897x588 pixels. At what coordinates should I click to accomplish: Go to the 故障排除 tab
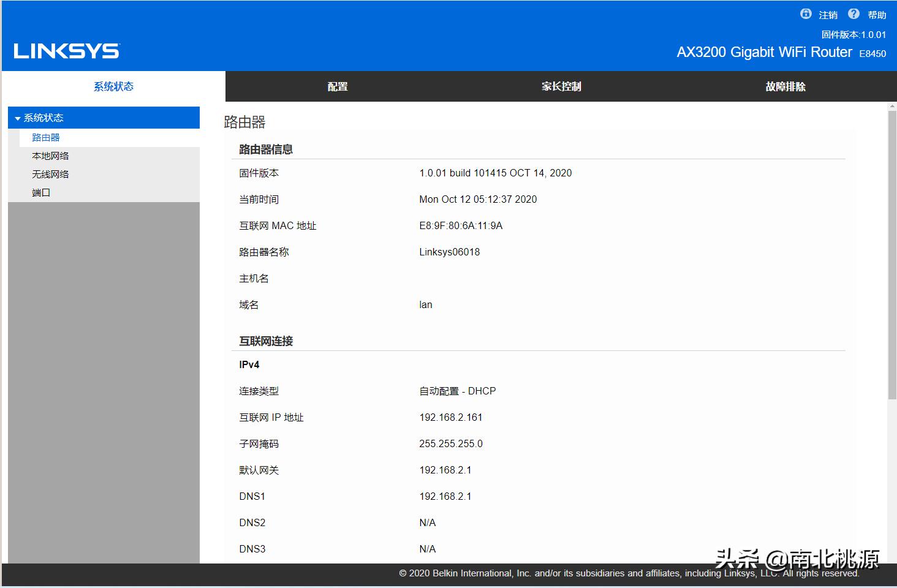785,86
